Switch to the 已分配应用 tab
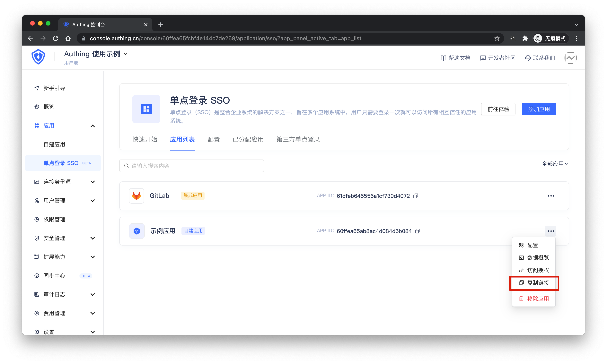The height and width of the screenshot is (364, 607). tap(248, 139)
